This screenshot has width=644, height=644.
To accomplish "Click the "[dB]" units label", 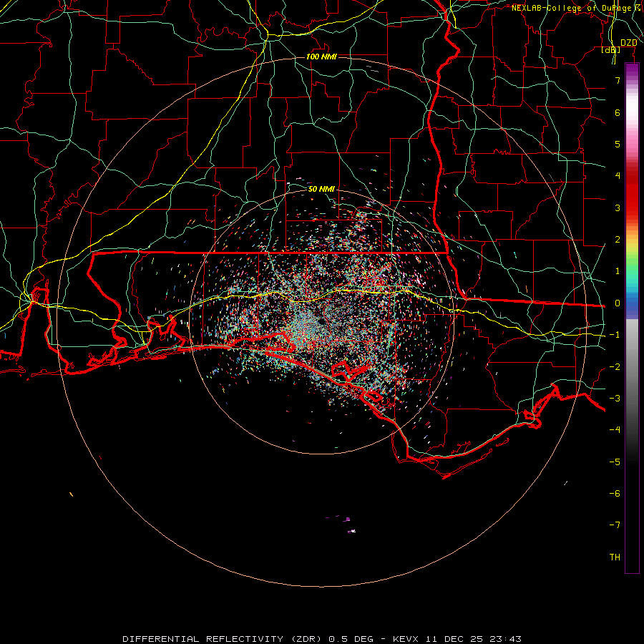I will click(611, 49).
